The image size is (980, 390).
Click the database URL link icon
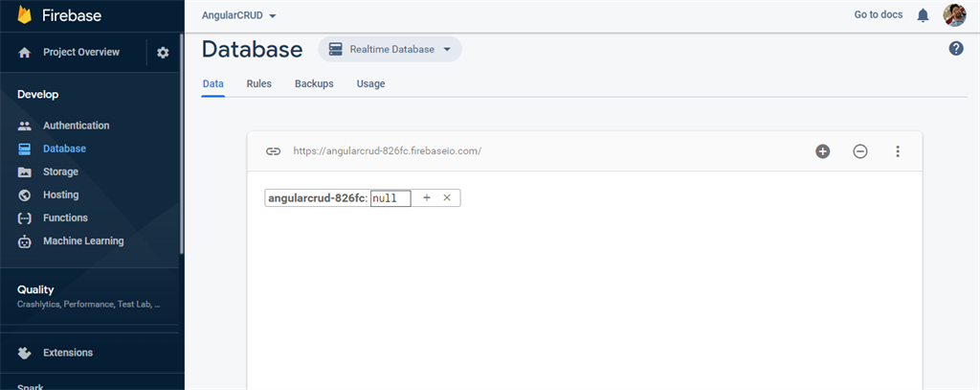(x=273, y=151)
